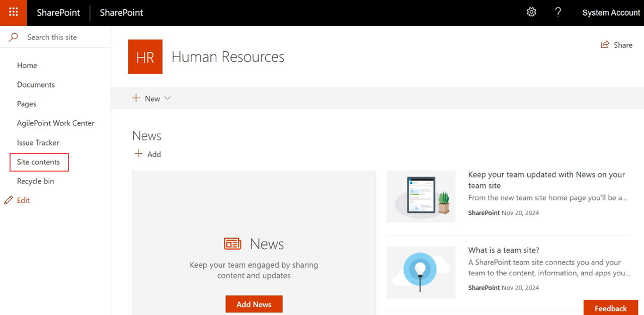Screen dimensions: 644x315
Task: Open 'What is a team site?' article
Action: 504,250
